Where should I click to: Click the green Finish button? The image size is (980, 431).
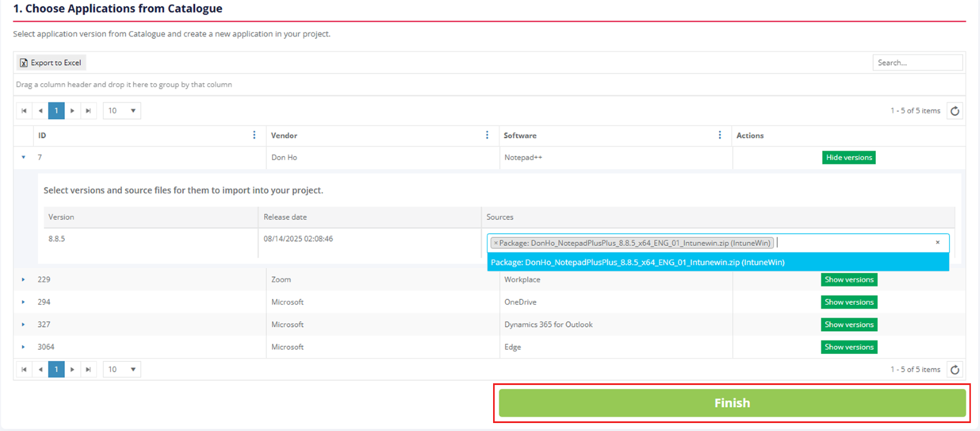point(731,403)
